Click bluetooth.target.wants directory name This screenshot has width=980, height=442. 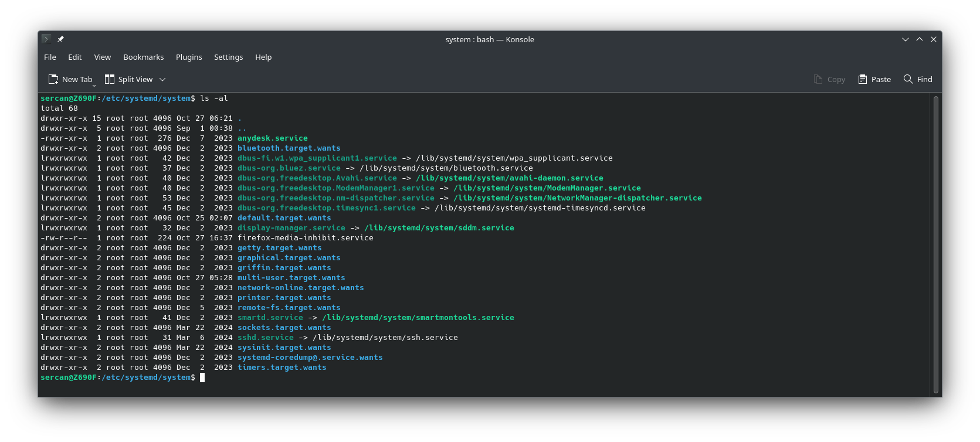pyautogui.click(x=289, y=148)
